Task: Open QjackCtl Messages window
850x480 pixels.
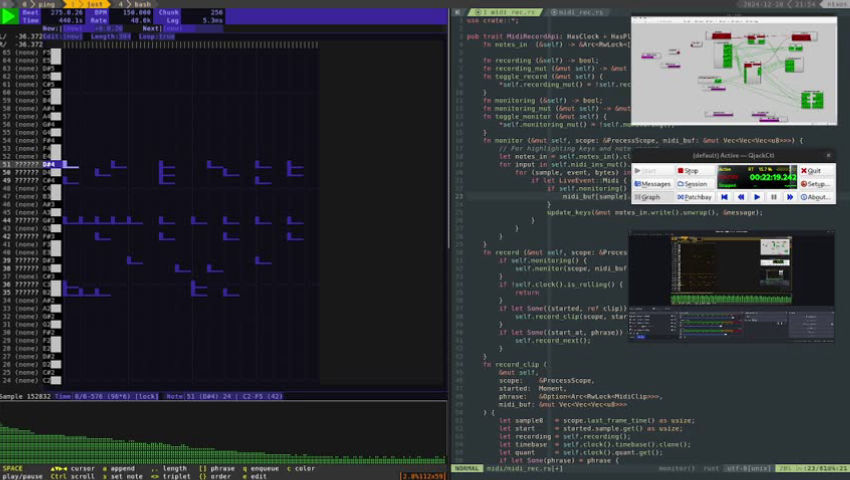Action: [x=653, y=184]
